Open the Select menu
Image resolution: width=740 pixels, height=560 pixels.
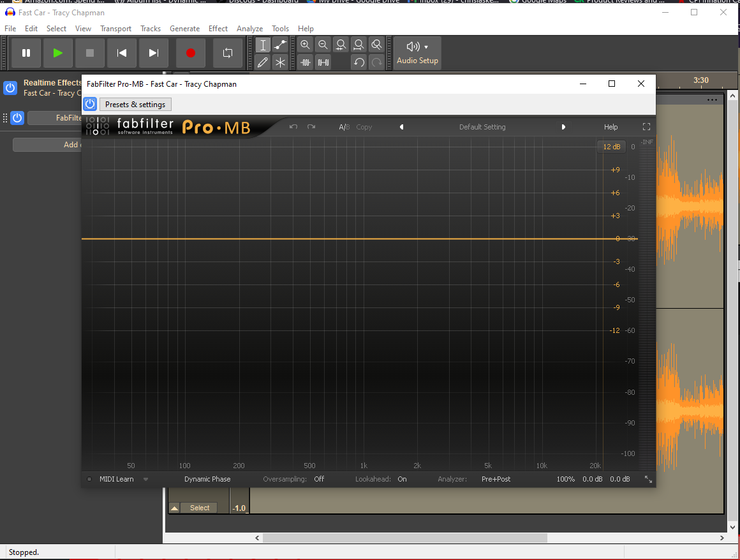56,29
